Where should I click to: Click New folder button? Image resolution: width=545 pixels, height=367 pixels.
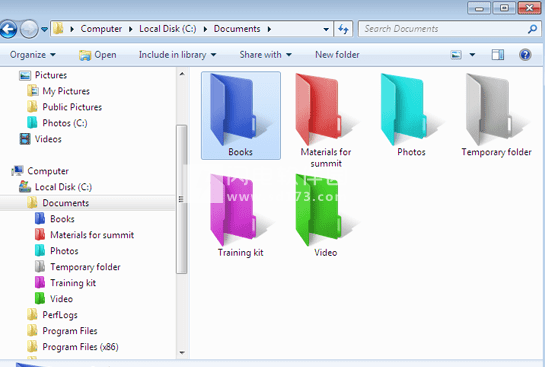[x=337, y=55]
